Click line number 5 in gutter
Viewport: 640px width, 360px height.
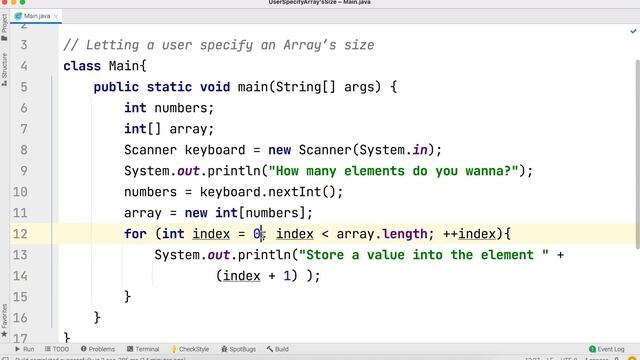coord(24,87)
